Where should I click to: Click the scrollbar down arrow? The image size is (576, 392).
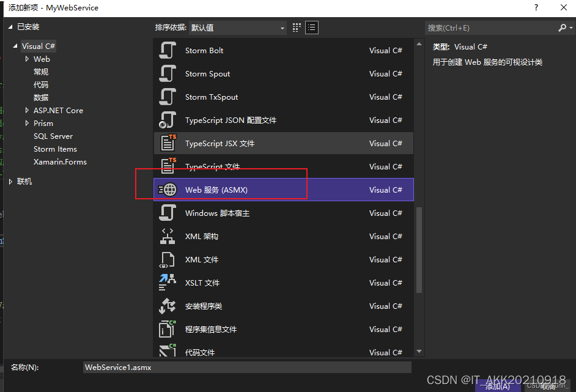click(x=419, y=352)
